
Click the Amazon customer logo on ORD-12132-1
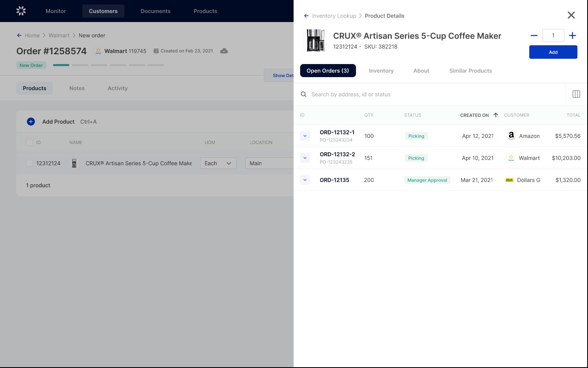click(x=511, y=136)
